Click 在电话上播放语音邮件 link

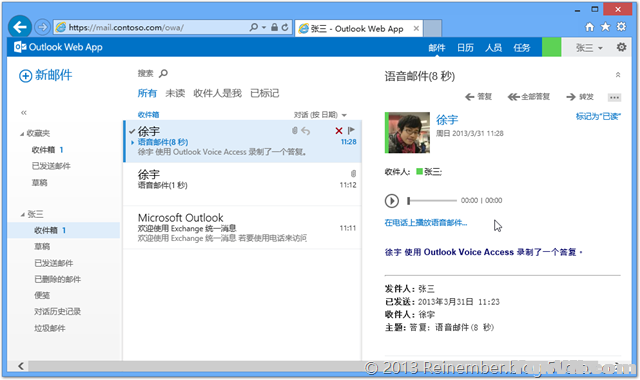426,223
